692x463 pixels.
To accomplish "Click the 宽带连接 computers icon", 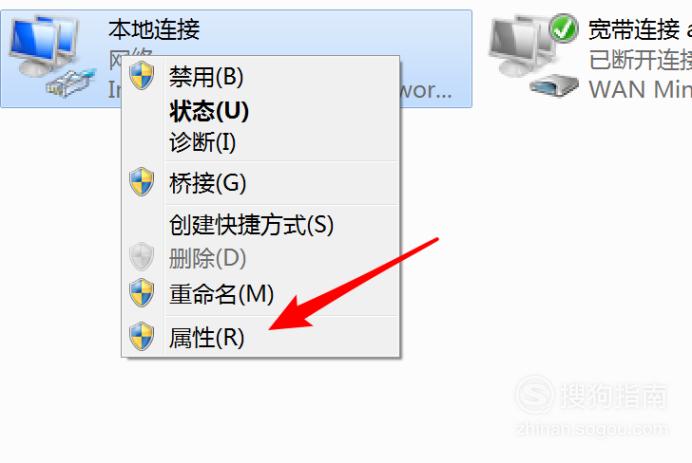I will [x=521, y=46].
